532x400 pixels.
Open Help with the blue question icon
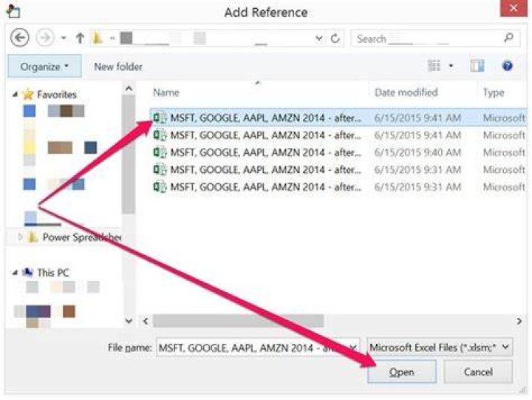point(507,66)
